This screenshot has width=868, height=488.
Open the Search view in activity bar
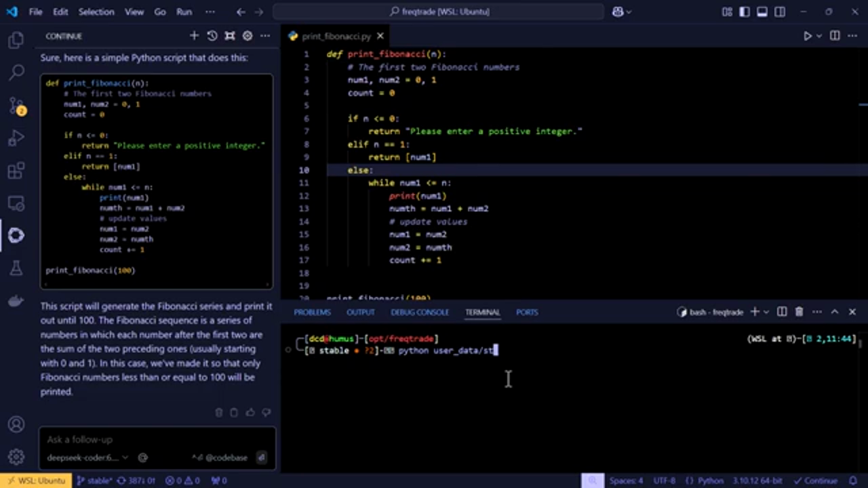pos(16,73)
